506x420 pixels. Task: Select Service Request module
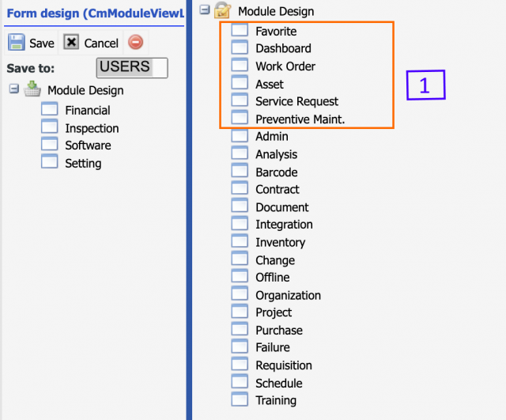pos(296,101)
